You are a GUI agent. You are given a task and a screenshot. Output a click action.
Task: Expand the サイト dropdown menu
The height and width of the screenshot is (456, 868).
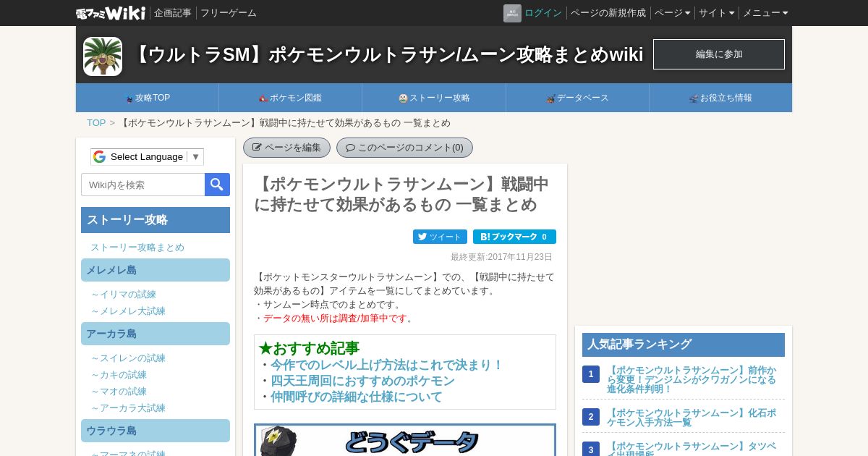(716, 13)
